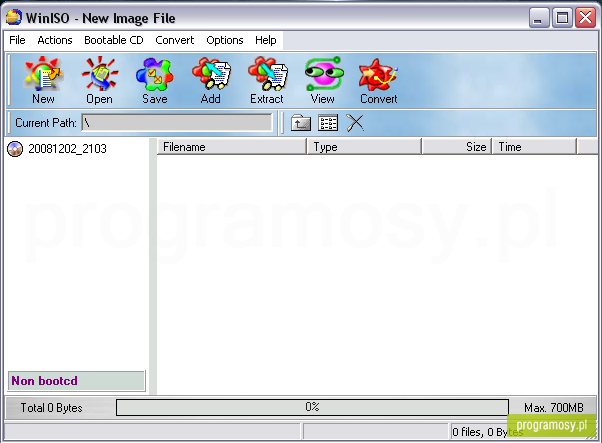Click the delete X icon by path bar
This screenshot has height=443, width=602.
tap(355, 123)
